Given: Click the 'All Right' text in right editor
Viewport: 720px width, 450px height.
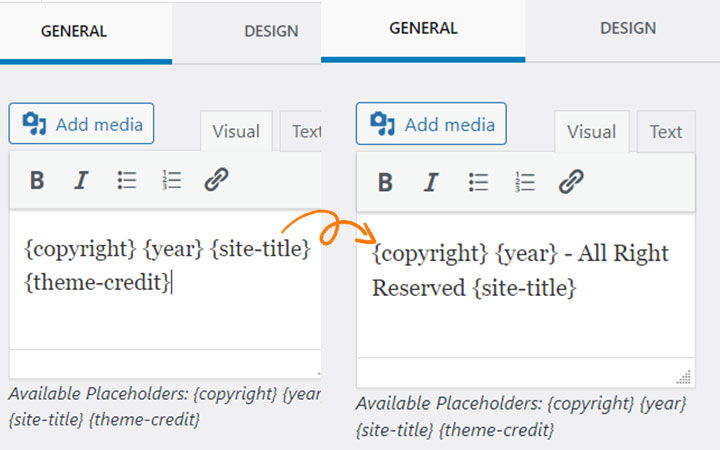Looking at the screenshot, I should click(623, 253).
